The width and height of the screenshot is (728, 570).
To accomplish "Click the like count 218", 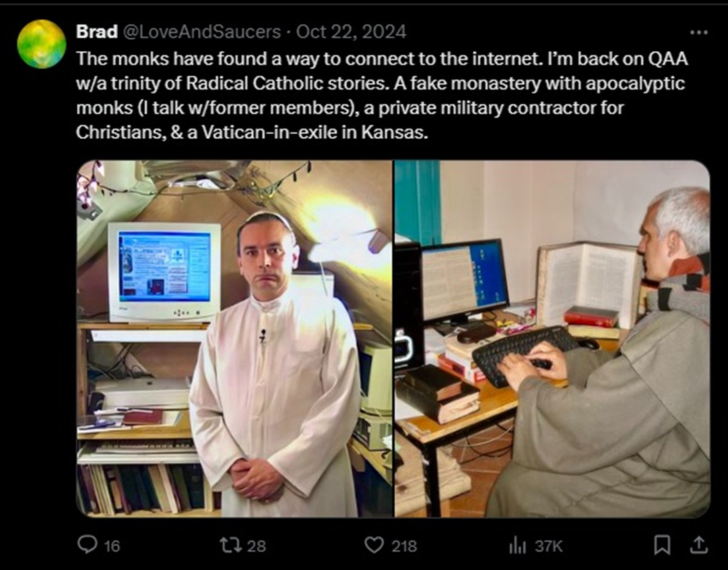I will tap(404, 546).
